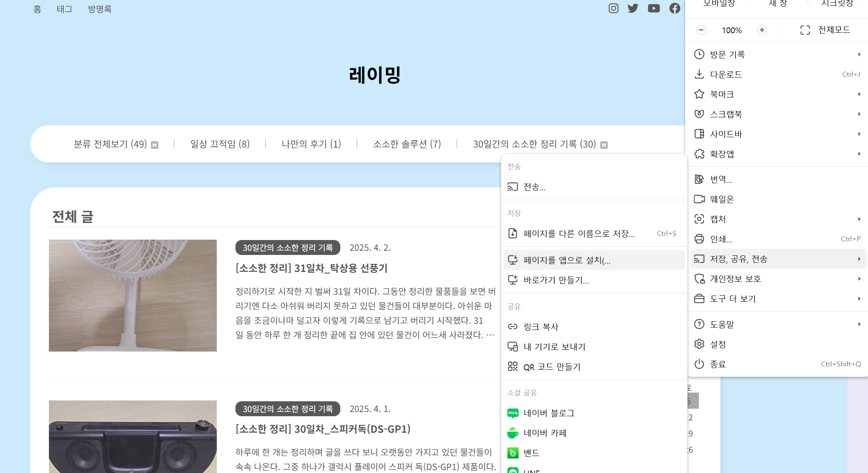The height and width of the screenshot is (473, 868).
Task: Click 전송... cast menu entry
Action: pos(594,187)
